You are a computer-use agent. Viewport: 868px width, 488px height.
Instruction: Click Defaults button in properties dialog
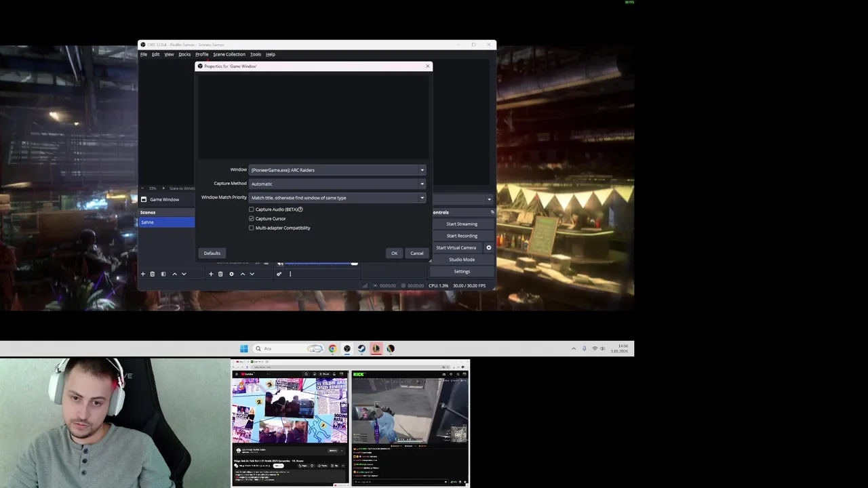(212, 253)
